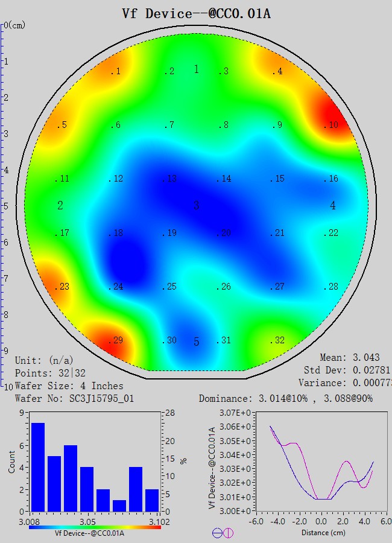Click zone label 3 at wafer center

[x=196, y=206]
